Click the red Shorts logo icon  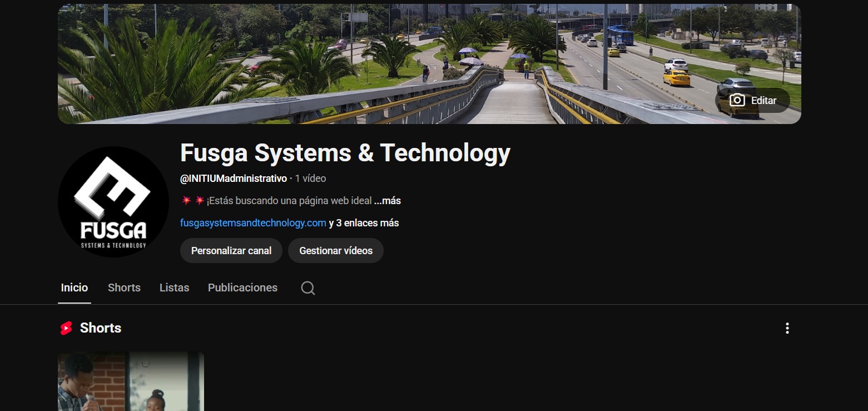pos(66,328)
